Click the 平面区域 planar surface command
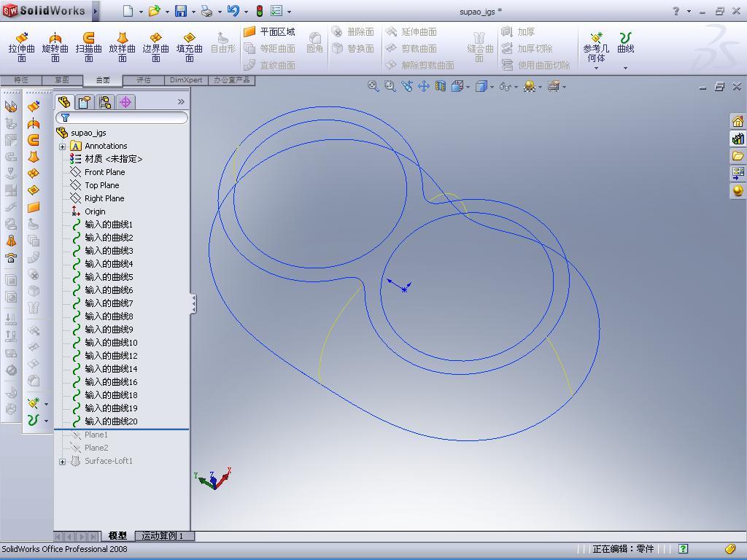747x560 pixels. coord(269,32)
